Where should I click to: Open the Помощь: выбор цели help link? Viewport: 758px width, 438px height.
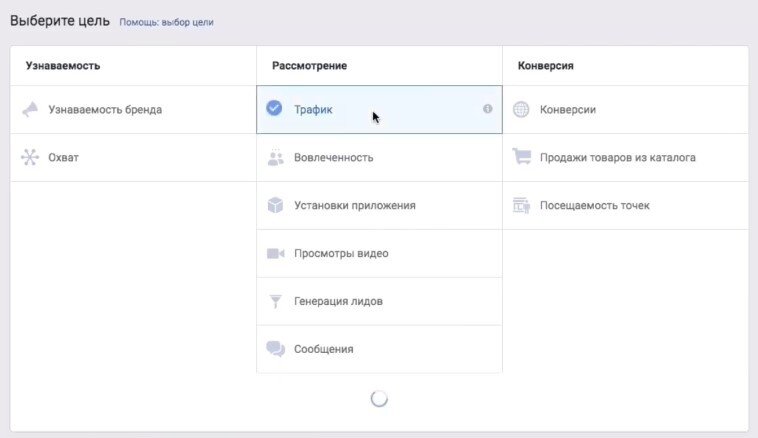coord(166,22)
